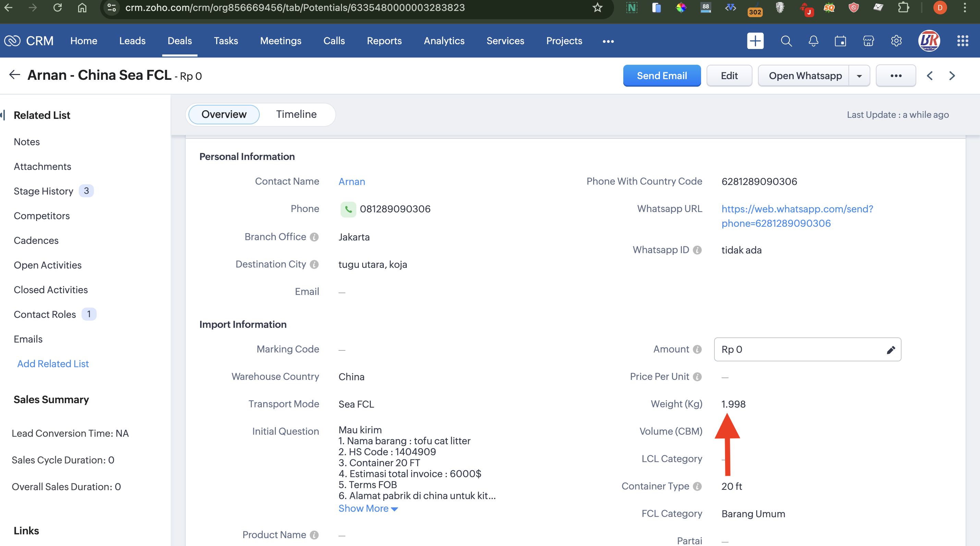Click the back arrow beside deal title

14,75
